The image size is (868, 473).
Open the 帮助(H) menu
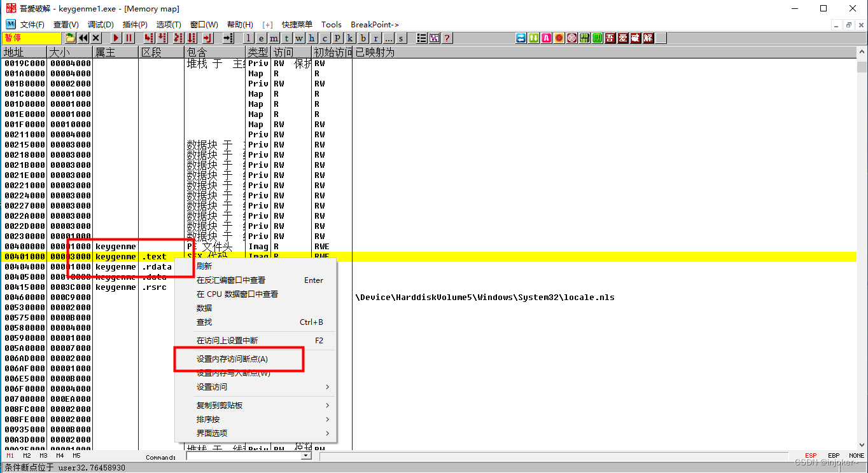(240, 25)
